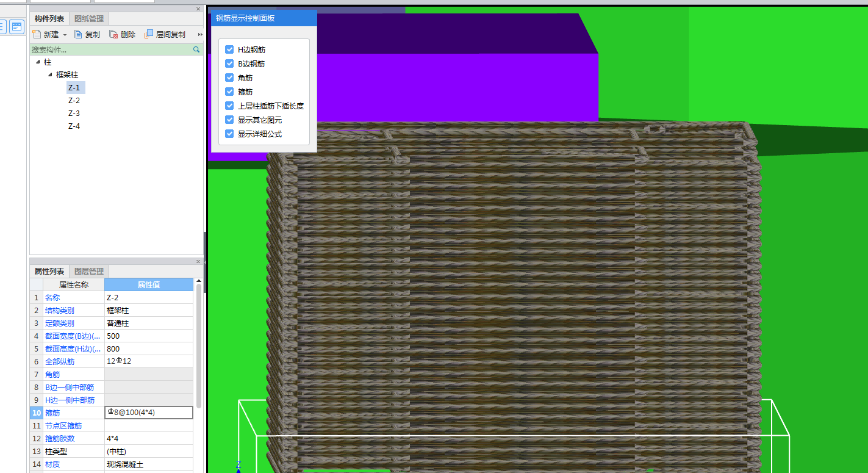Click the 材质 property label
The image size is (868, 473).
coord(52,464)
